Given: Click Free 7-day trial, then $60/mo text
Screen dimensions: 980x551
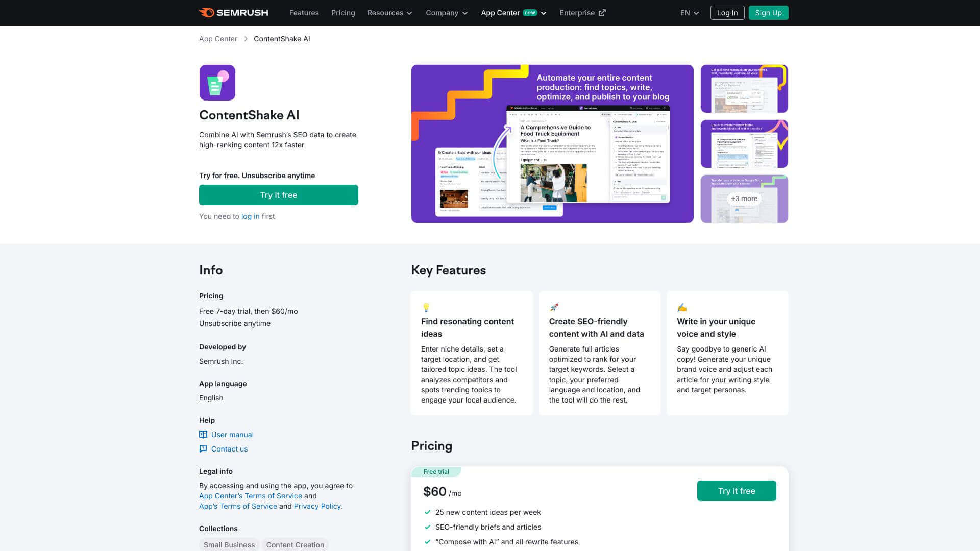Looking at the screenshot, I should pyautogui.click(x=249, y=311).
